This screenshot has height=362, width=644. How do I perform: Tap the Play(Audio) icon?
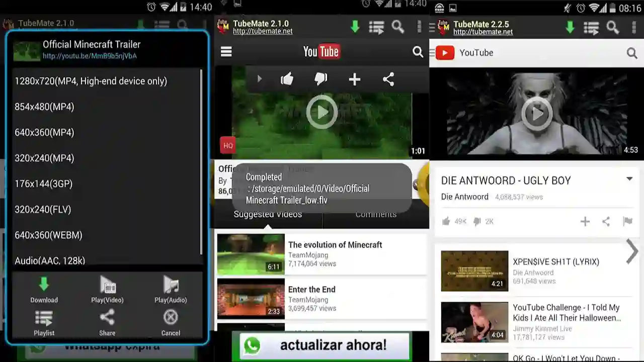tap(171, 284)
